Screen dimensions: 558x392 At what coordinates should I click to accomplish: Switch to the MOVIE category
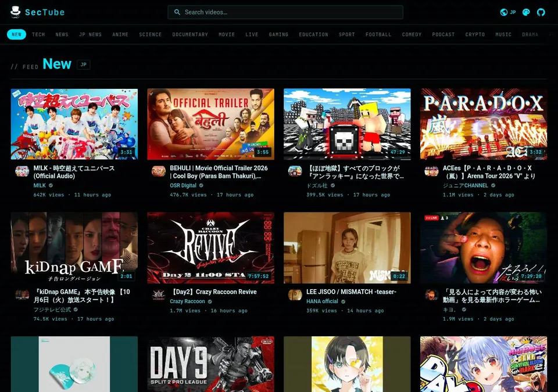[227, 34]
